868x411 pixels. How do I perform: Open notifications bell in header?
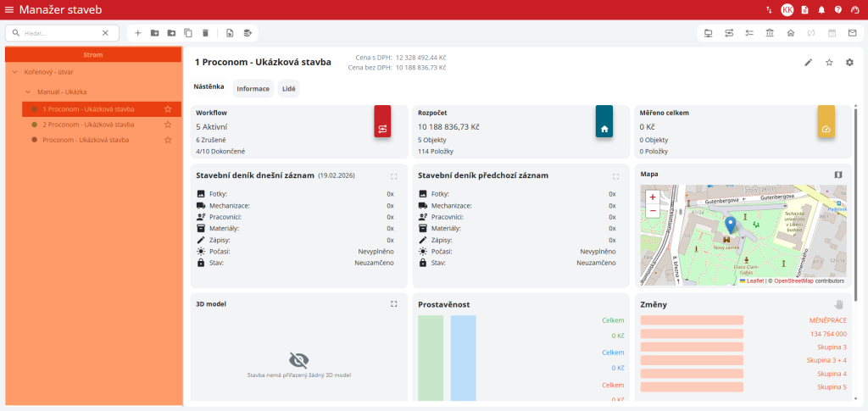[x=821, y=9]
